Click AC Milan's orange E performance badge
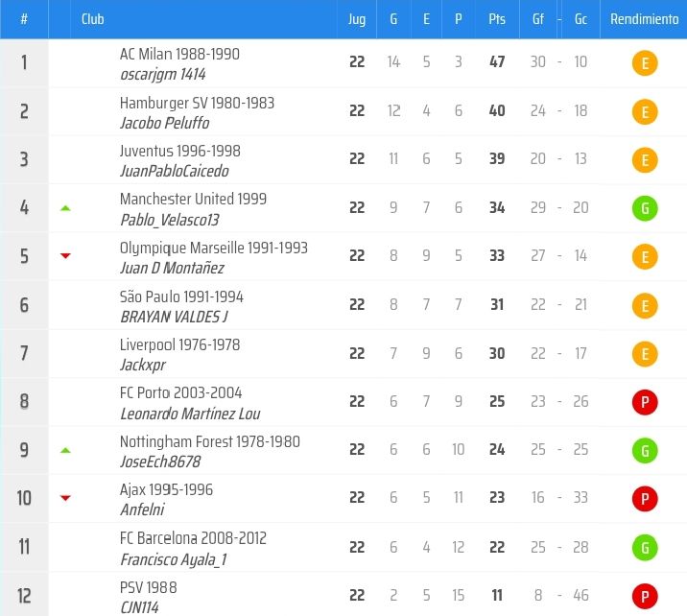The height and width of the screenshot is (616, 687). [x=644, y=63]
